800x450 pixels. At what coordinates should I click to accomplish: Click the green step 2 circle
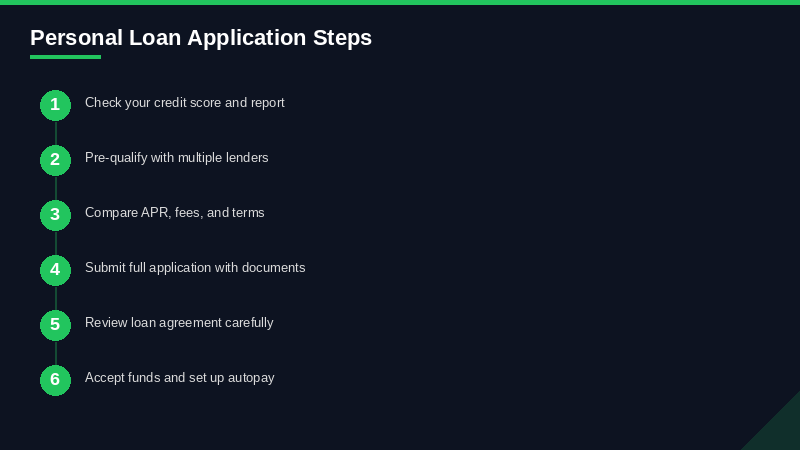pos(55,160)
